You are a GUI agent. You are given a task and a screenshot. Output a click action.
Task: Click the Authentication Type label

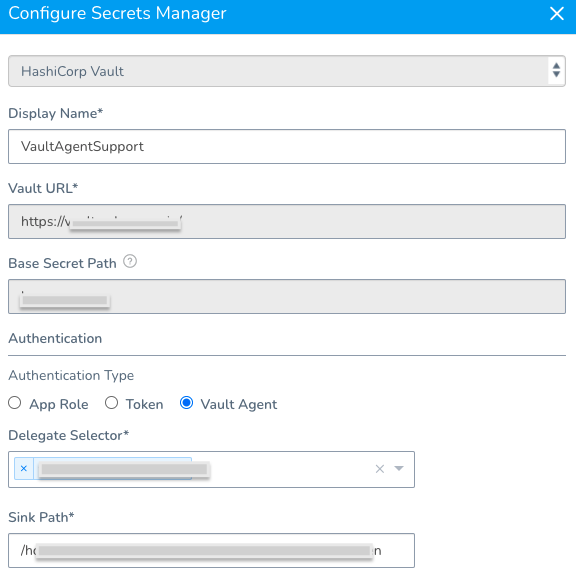71,375
